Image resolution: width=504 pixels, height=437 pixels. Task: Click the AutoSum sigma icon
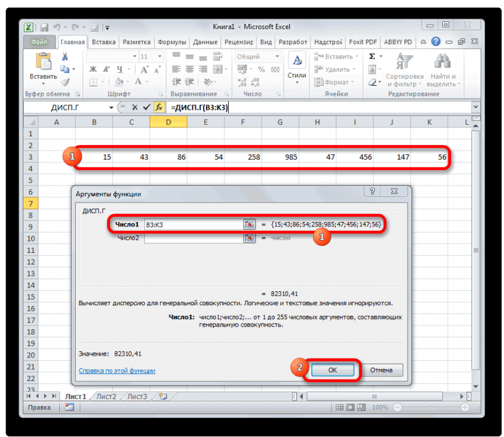click(x=372, y=56)
